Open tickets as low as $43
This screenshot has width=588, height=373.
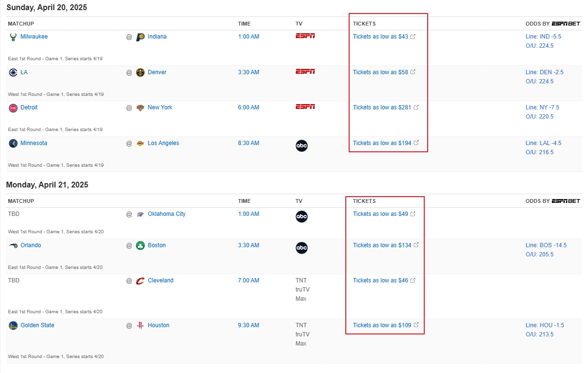point(380,37)
